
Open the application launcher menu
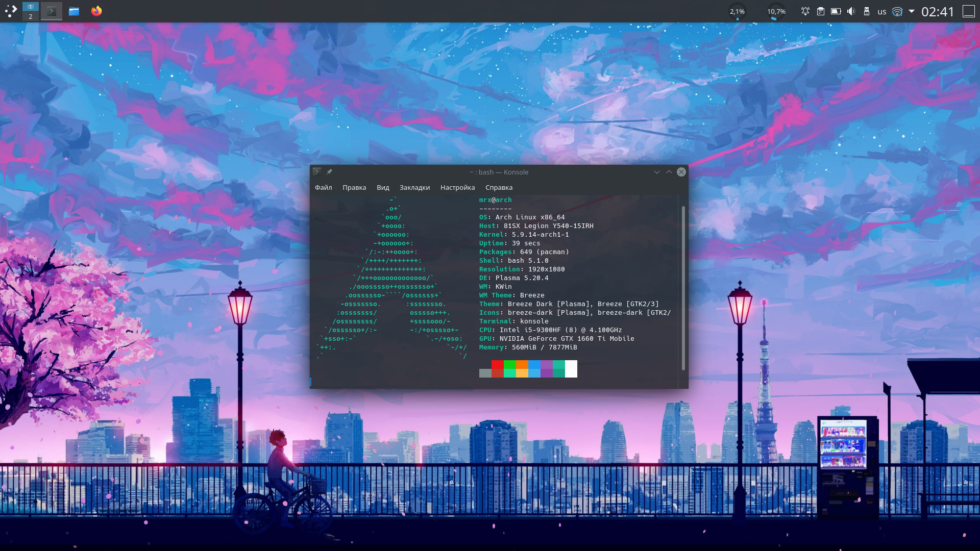pyautogui.click(x=11, y=11)
